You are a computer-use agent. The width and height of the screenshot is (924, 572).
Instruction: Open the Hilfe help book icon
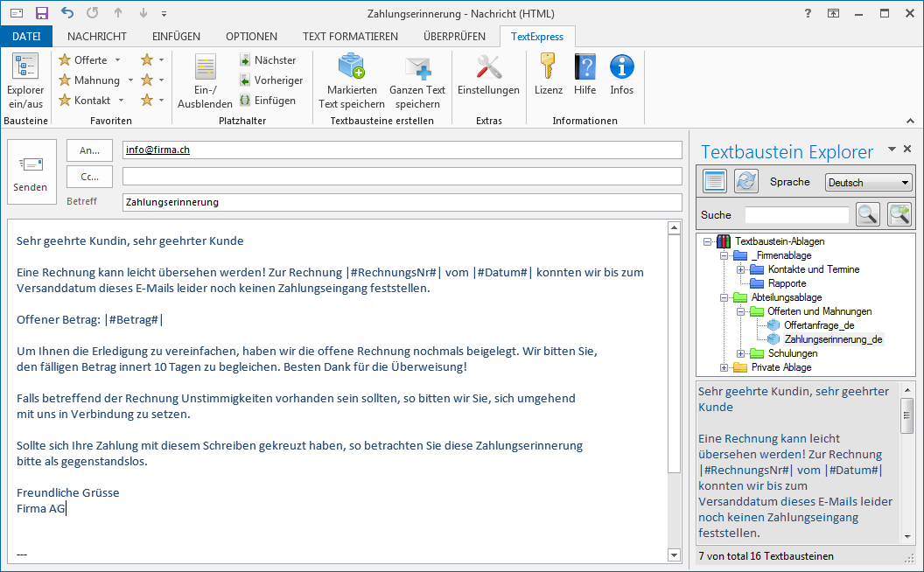pyautogui.click(x=584, y=67)
